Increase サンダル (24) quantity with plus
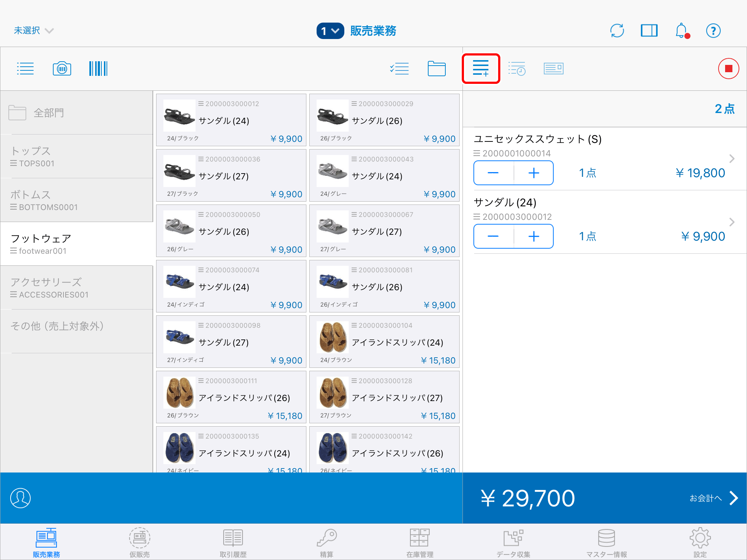 (x=534, y=236)
